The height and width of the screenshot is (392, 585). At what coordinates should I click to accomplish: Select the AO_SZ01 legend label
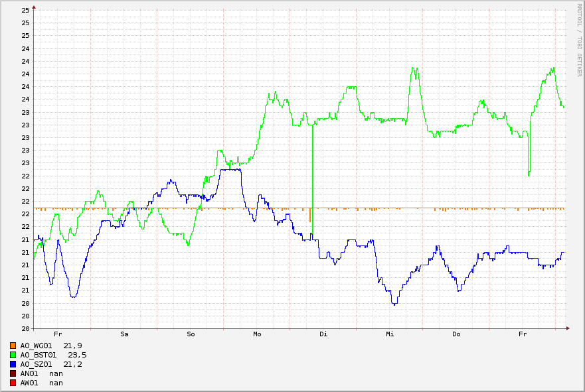point(36,364)
